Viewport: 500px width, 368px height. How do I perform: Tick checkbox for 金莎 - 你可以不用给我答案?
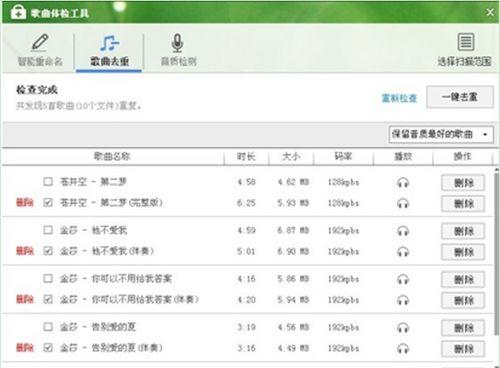pyautogui.click(x=48, y=278)
